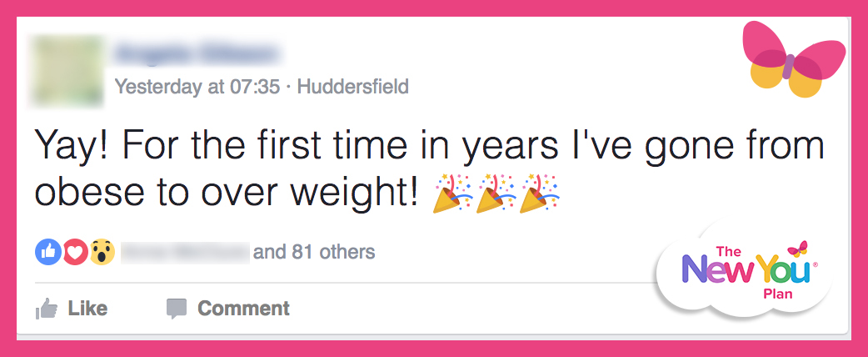The width and height of the screenshot is (868, 357).
Task: Click the 'Yesterday at 07:35' timestamp
Action: pyautogui.click(x=197, y=87)
